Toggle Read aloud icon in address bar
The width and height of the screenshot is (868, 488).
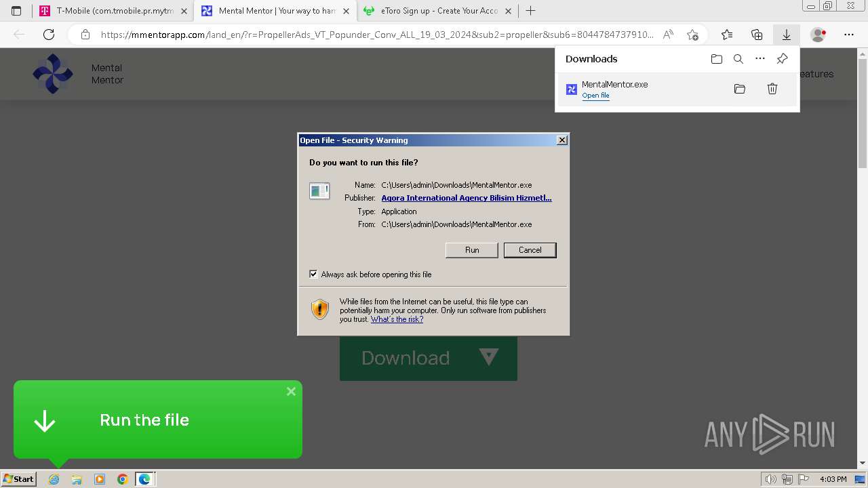pyautogui.click(x=668, y=35)
